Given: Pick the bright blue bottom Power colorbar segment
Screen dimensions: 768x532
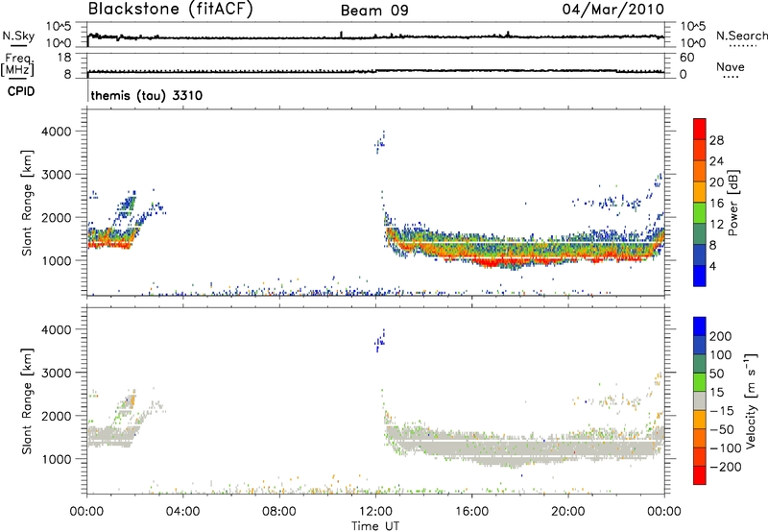Looking at the screenshot, I should (700, 276).
